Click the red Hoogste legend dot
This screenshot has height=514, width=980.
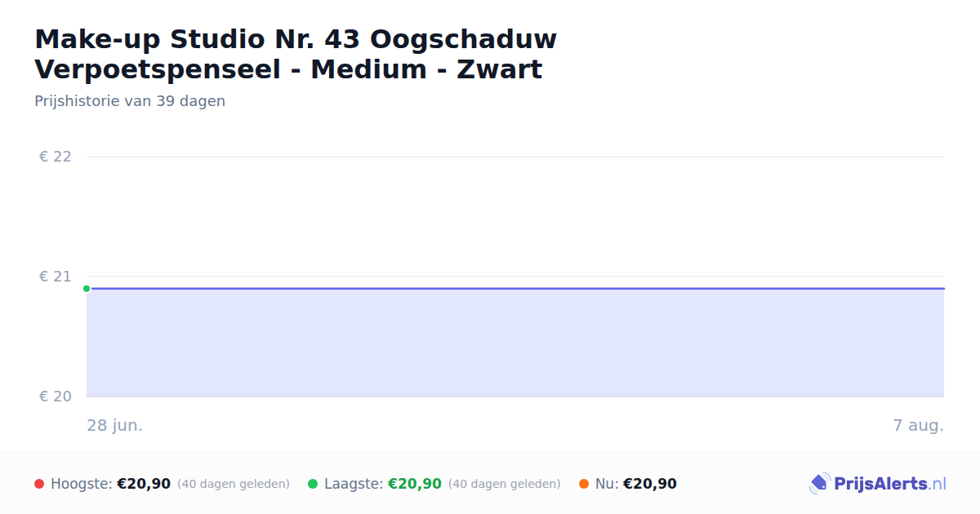pyautogui.click(x=39, y=484)
